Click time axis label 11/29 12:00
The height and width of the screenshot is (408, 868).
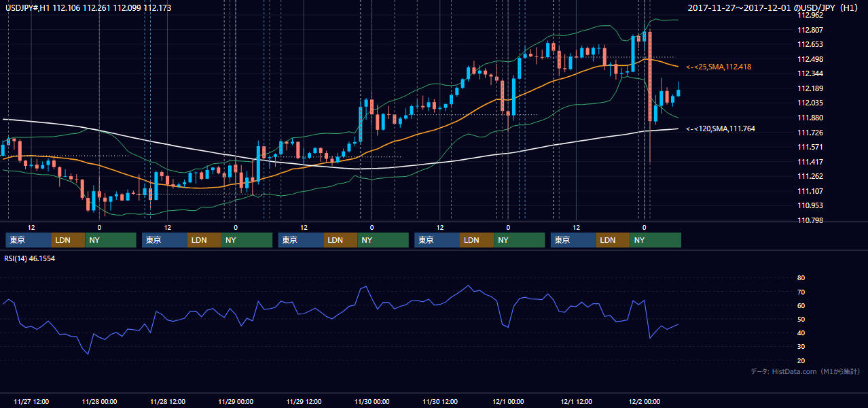304,401
